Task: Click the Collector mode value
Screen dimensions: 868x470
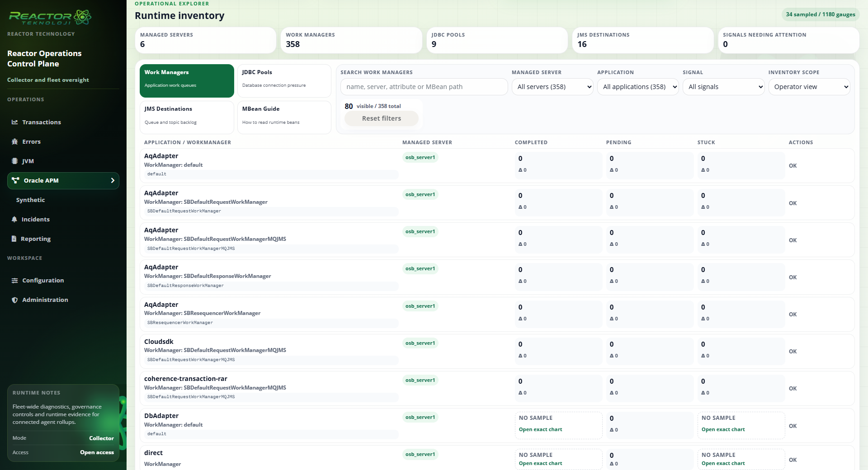Action: [x=101, y=438]
